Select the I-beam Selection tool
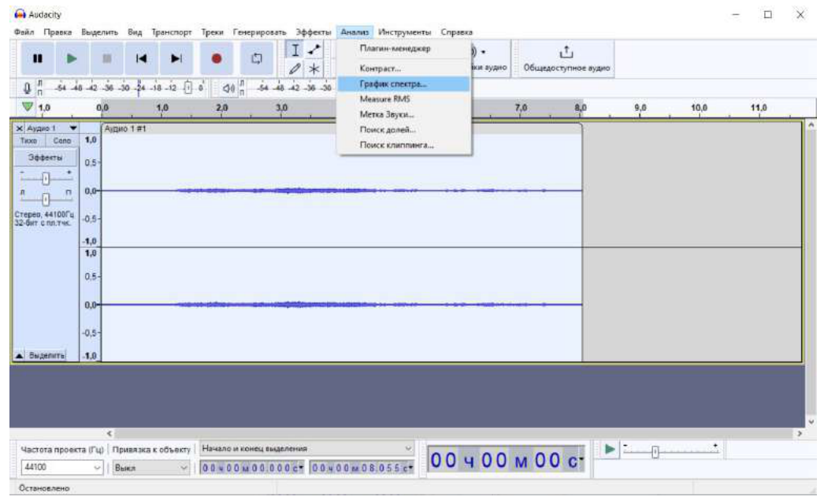Viewport: 824px width, 504px height. click(x=295, y=50)
